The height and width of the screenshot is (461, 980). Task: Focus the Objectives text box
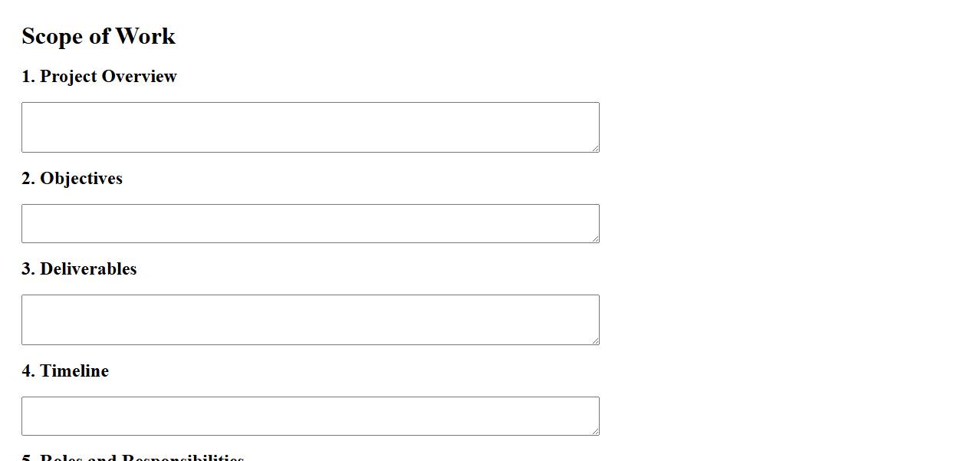(x=310, y=223)
